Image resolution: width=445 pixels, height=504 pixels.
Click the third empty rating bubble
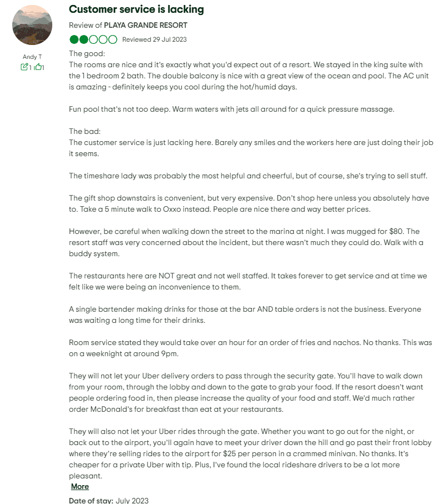coord(93,39)
